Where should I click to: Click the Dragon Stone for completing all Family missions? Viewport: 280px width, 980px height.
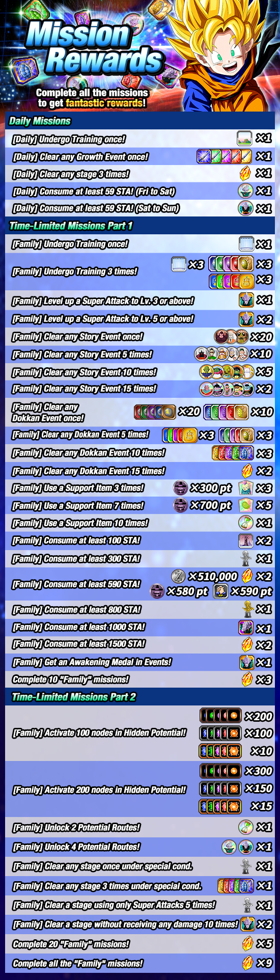[x=247, y=963]
